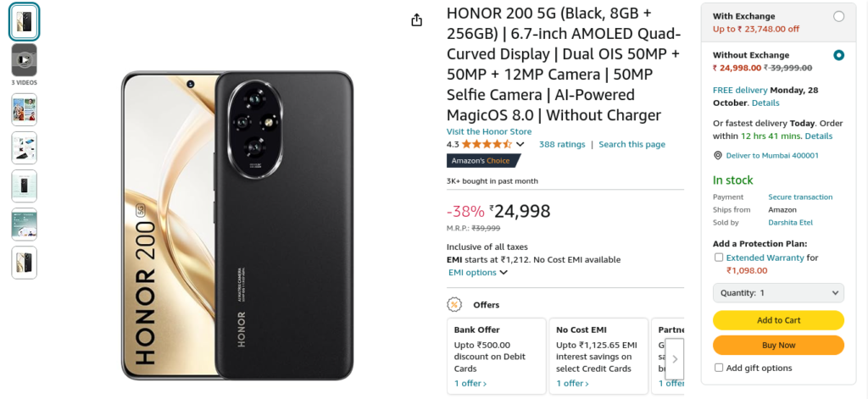Open the 3 VIDEOS thumbnail with play icon
868x399 pixels.
click(x=25, y=60)
